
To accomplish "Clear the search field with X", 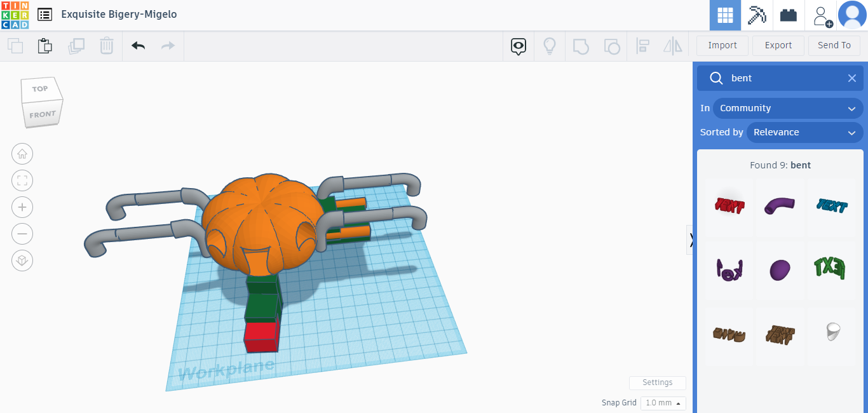I will point(852,78).
